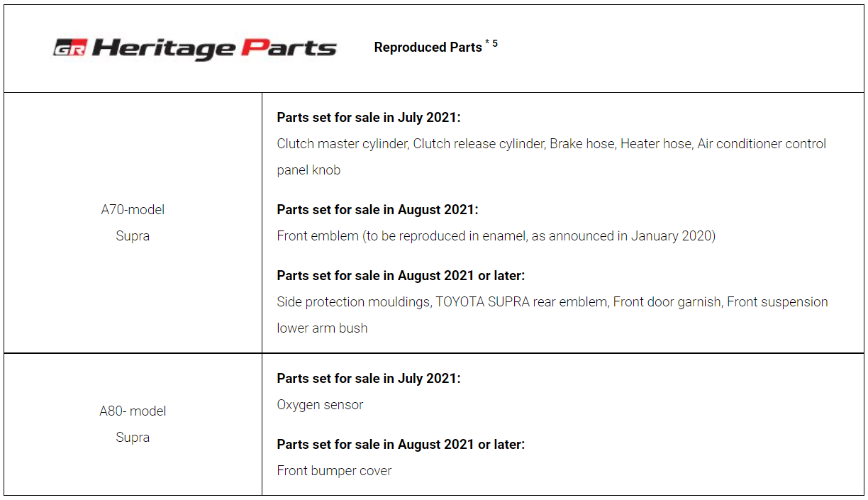Click the TOYOTA SUPRA rear emblem text
868x500 pixels.
coord(521,302)
